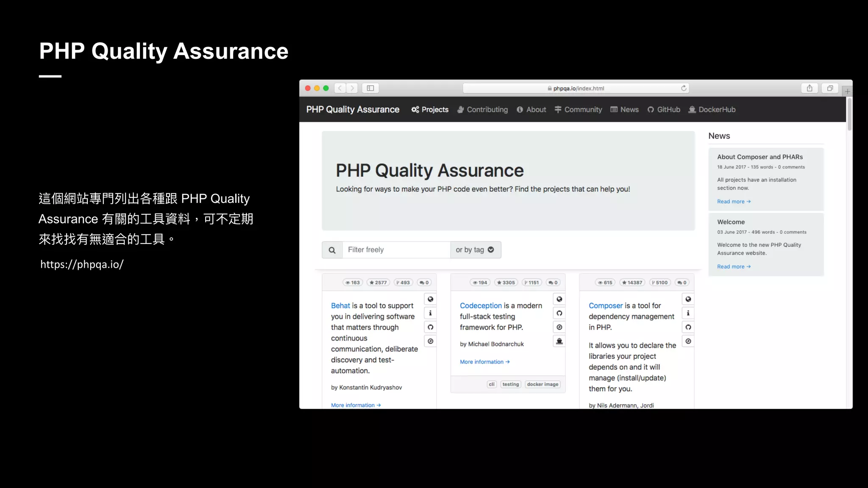Open the Community nav item

point(579,110)
